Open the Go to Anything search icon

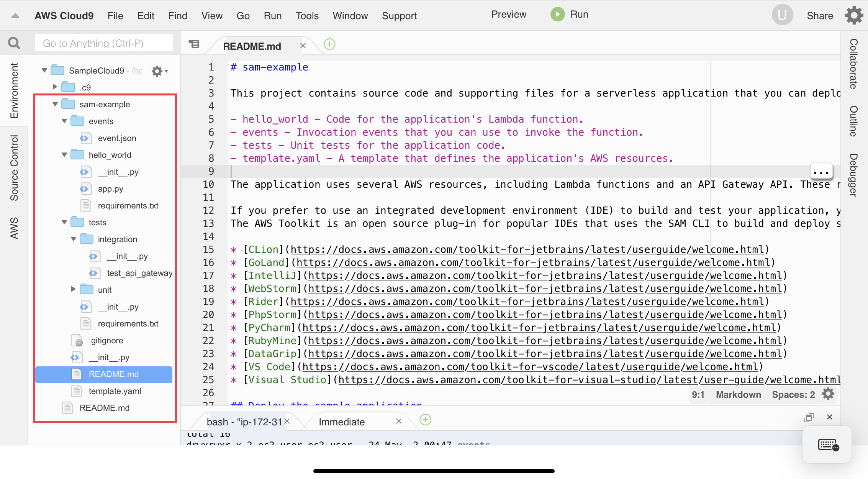pyautogui.click(x=14, y=43)
